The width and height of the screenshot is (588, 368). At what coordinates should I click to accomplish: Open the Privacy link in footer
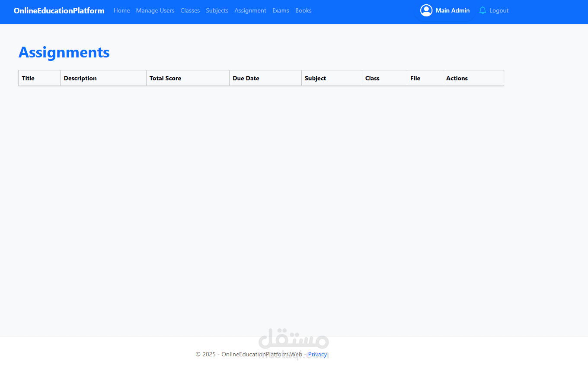pos(317,354)
